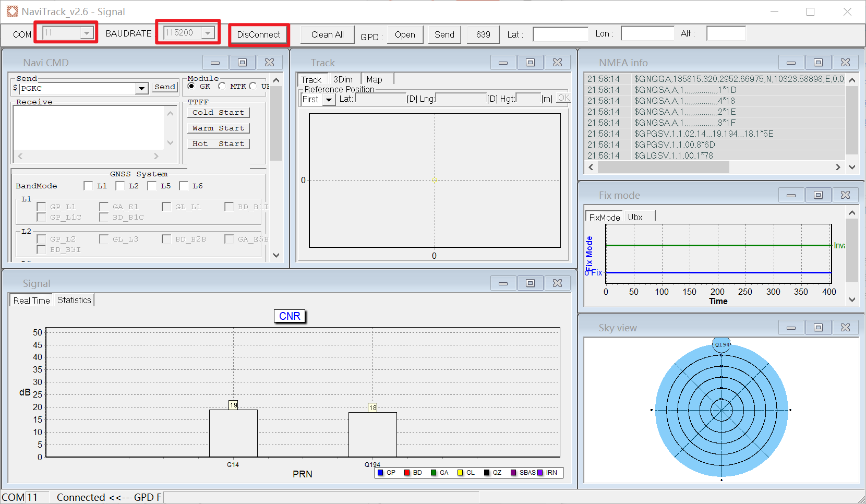Switch to the 3Dim tab
This screenshot has width=866, height=504.
(343, 79)
